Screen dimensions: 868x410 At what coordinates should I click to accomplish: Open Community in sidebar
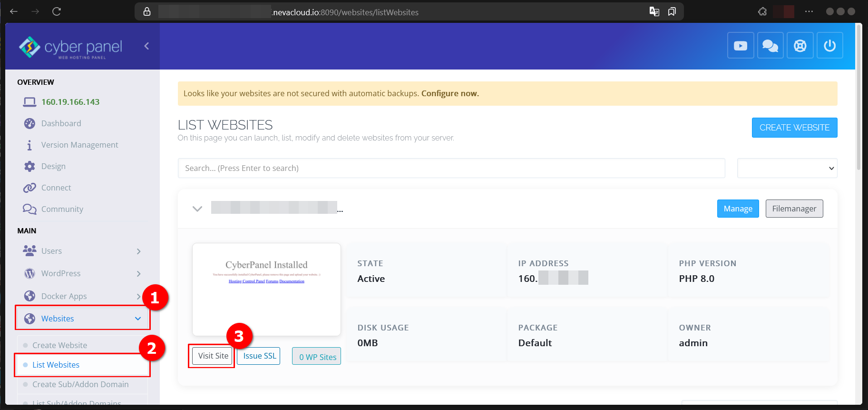[x=62, y=209]
